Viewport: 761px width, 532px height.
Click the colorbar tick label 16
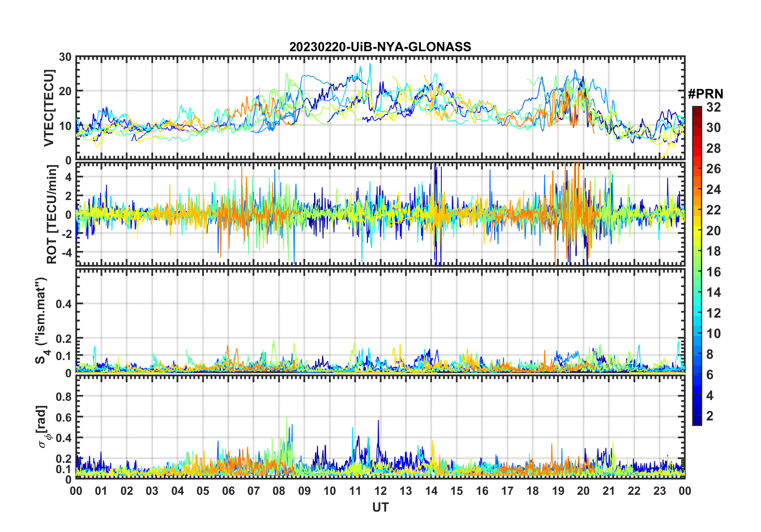point(713,272)
